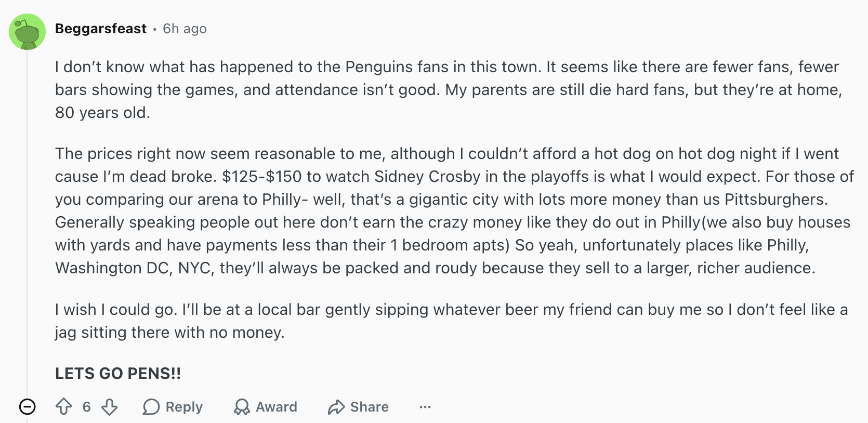Upvote the Beggarsfeast comment
Screen dimensions: 868x423
pyautogui.click(x=64, y=406)
